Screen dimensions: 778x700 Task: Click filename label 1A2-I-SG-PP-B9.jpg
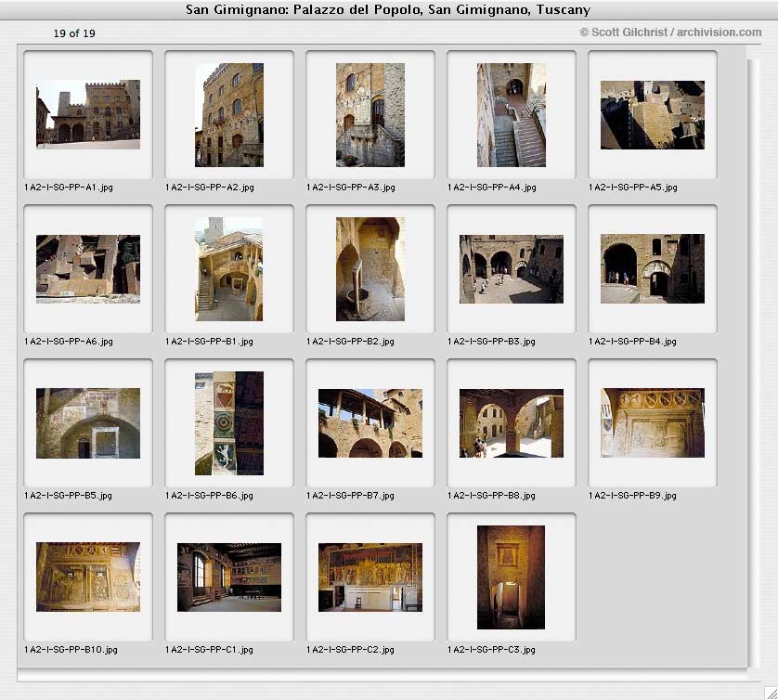point(632,496)
